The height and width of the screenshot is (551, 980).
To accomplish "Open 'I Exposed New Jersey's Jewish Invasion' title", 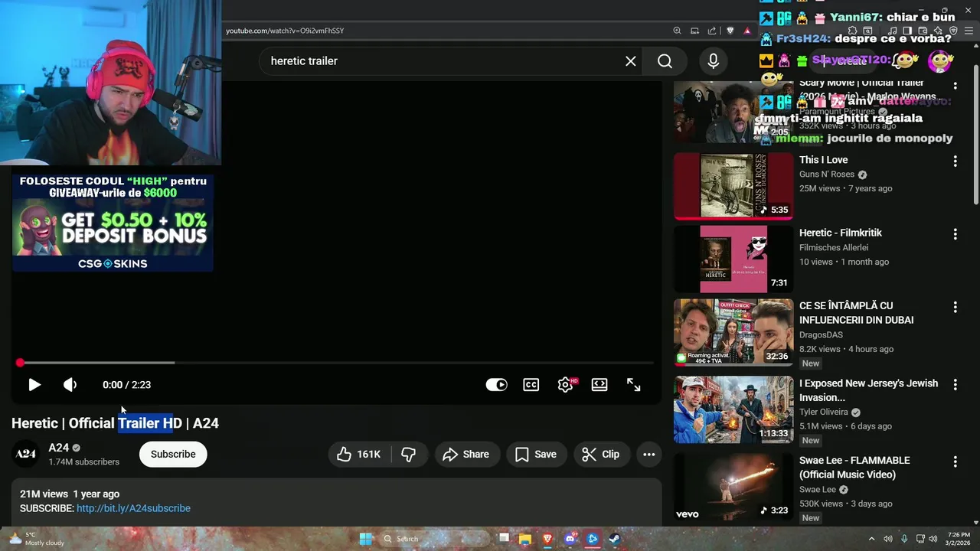I will (868, 390).
